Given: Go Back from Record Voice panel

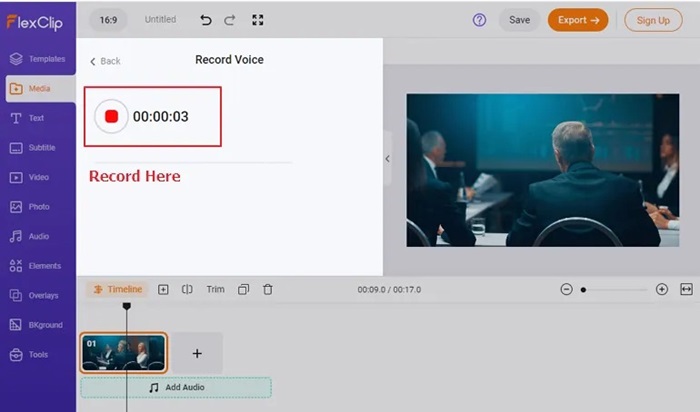Looking at the screenshot, I should [105, 61].
